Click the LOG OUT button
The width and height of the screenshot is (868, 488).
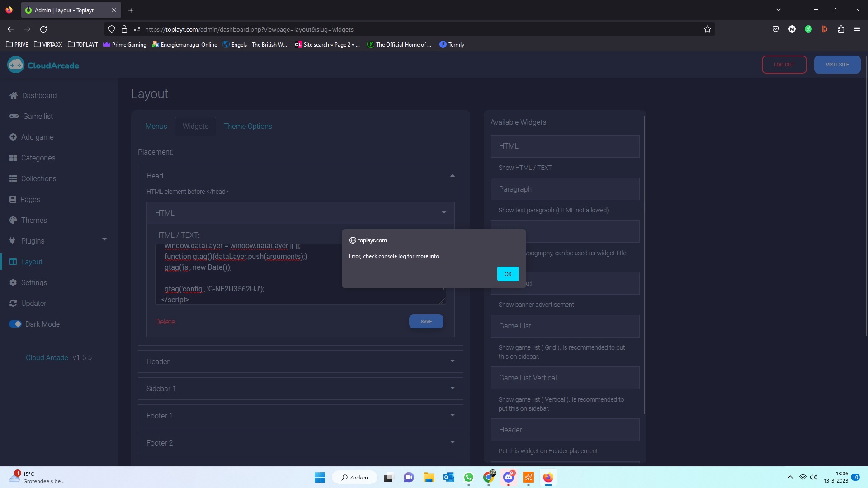pyautogui.click(x=784, y=65)
